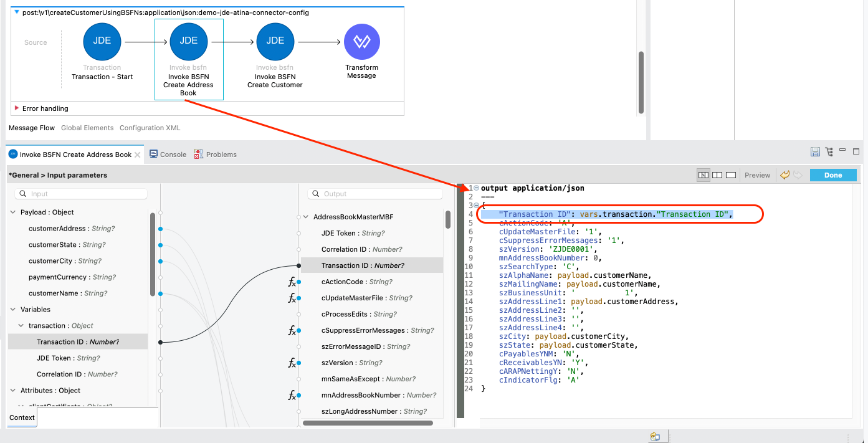Click the yellow undo arrow icon
Image resolution: width=868 pixels, height=443 pixels.
tap(785, 175)
